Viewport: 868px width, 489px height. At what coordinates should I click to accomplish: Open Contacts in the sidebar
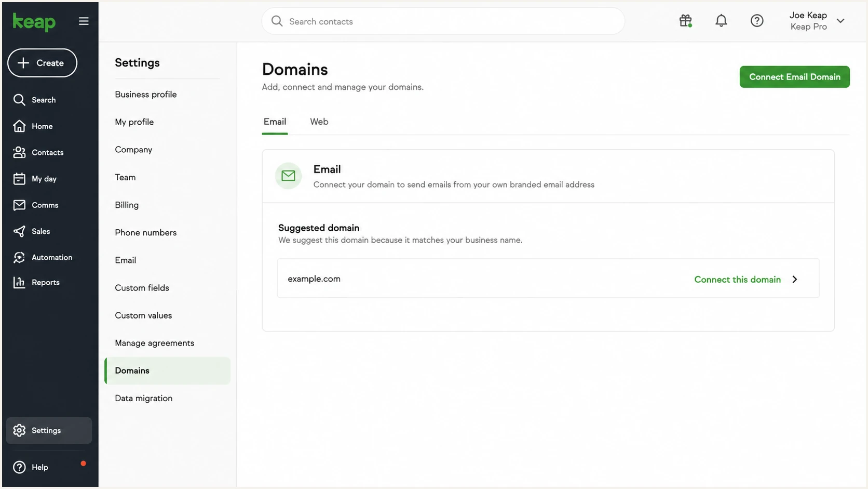tap(38, 152)
